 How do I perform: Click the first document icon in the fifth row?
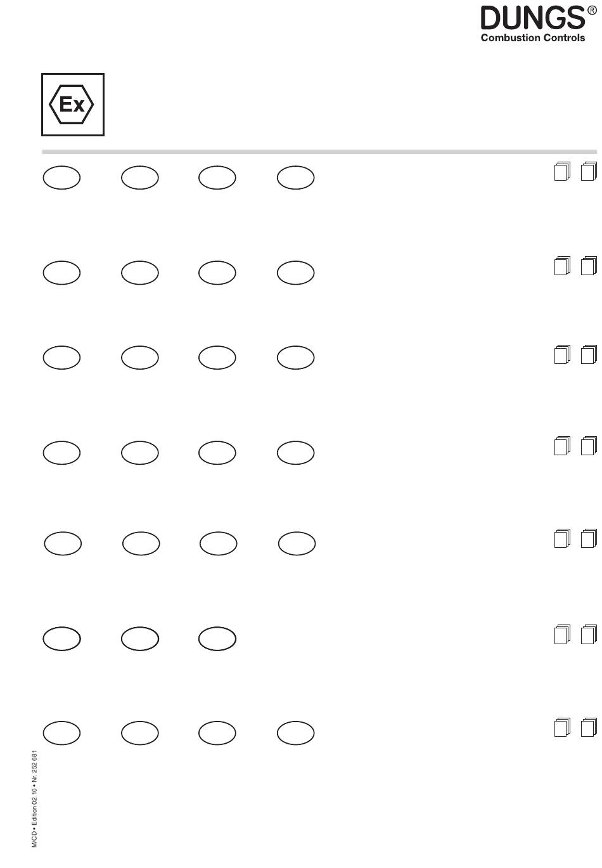pyautogui.click(x=562, y=538)
